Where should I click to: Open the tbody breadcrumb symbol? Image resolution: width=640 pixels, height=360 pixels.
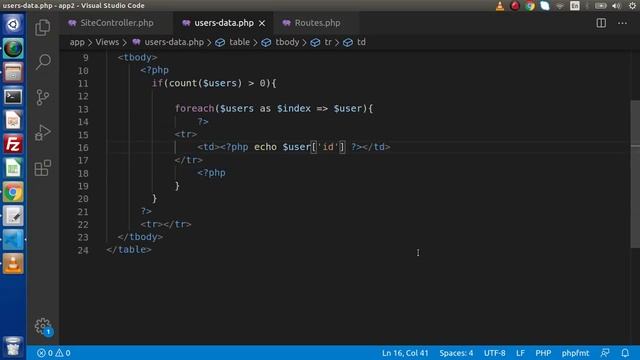point(280,42)
